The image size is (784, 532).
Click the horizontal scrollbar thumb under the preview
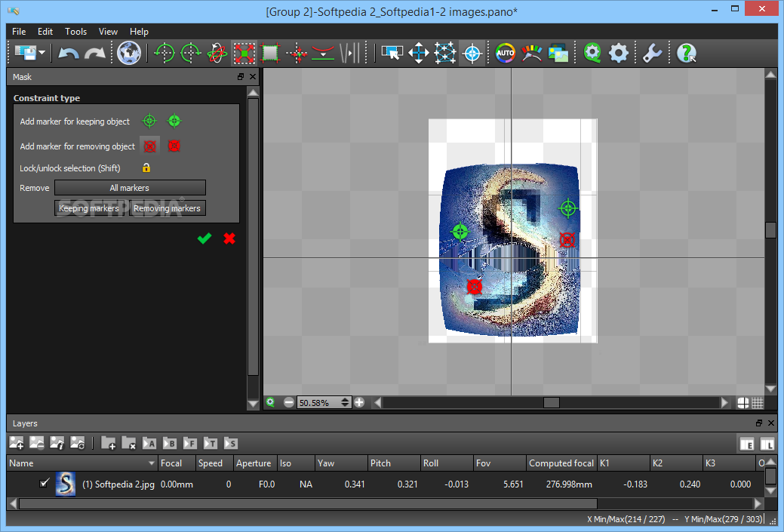click(551, 402)
